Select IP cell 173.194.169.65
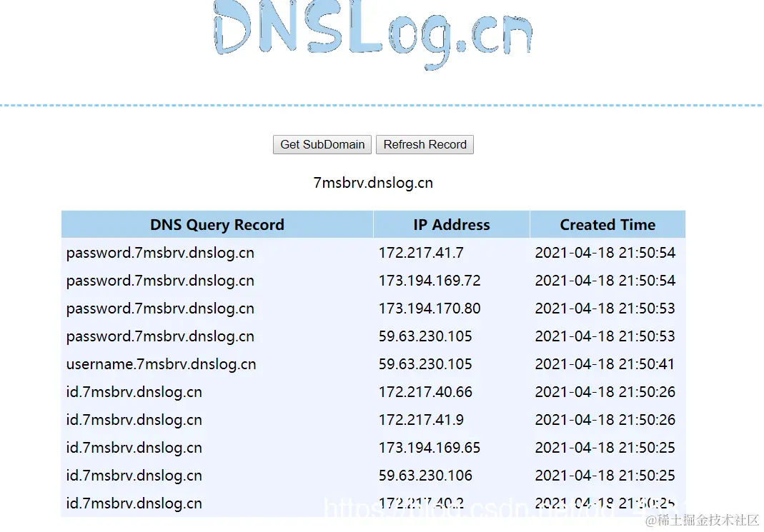This screenshot has height=532, width=764. 430,447
